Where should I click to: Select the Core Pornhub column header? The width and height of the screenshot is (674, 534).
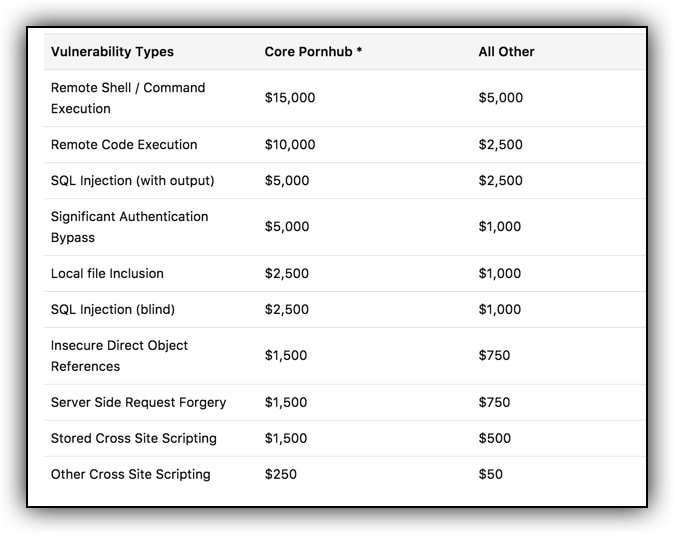[313, 52]
